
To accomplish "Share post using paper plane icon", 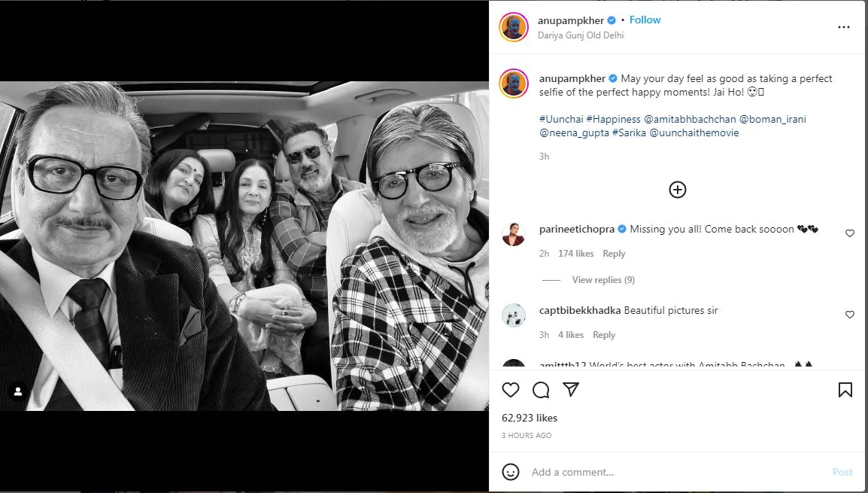I will 571,390.
